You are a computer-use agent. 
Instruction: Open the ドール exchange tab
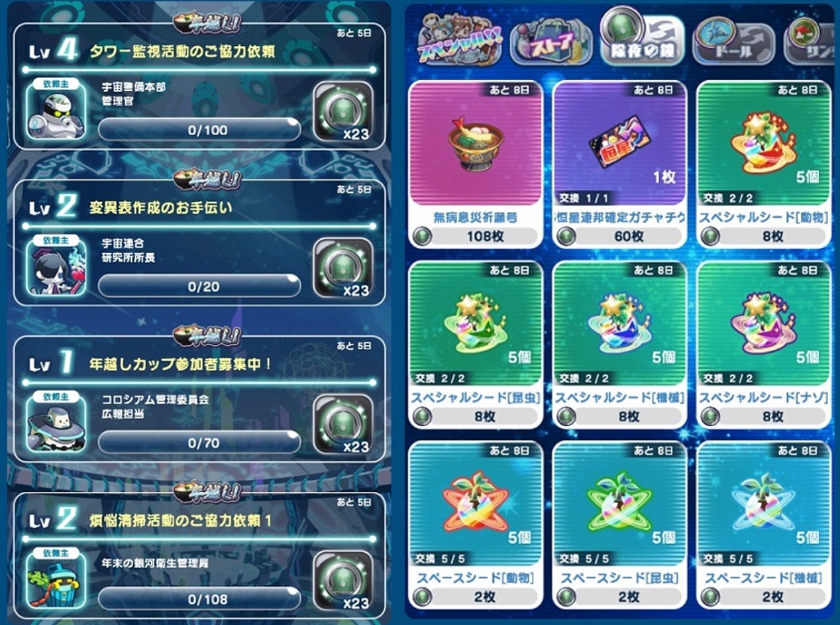733,42
